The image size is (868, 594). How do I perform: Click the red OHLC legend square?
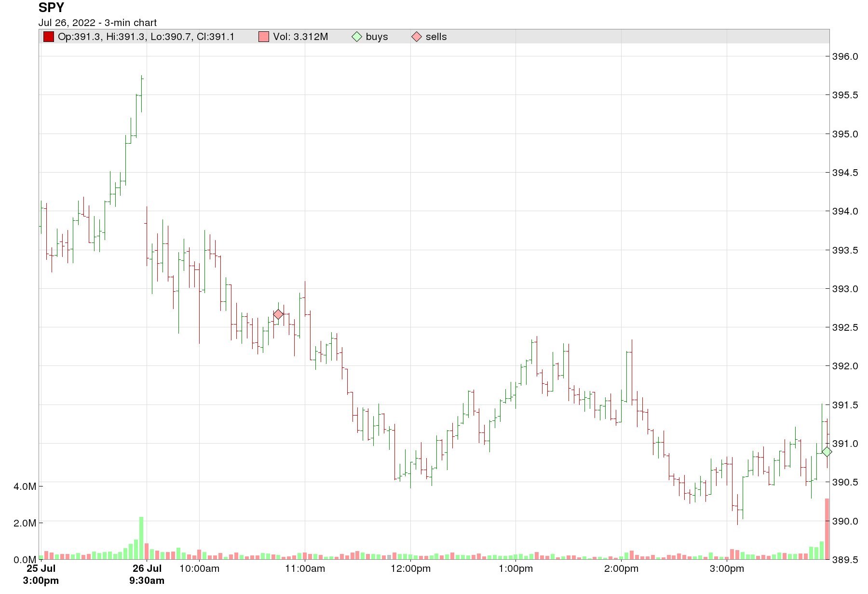[x=49, y=37]
